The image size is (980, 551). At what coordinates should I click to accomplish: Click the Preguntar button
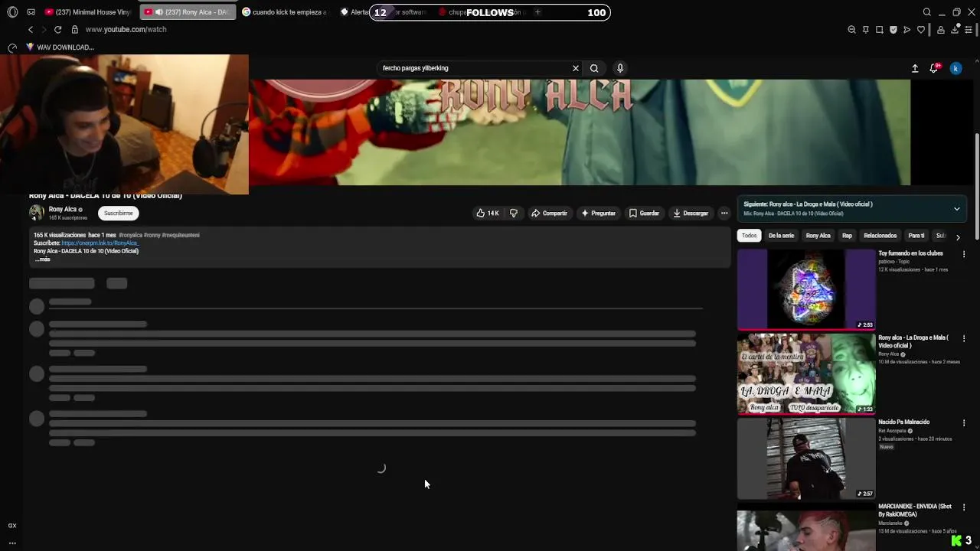599,214
